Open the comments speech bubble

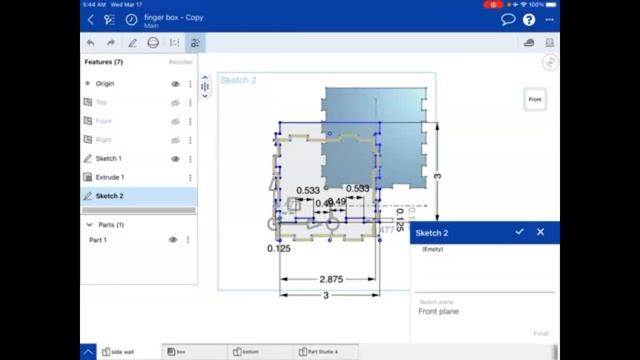[508, 20]
